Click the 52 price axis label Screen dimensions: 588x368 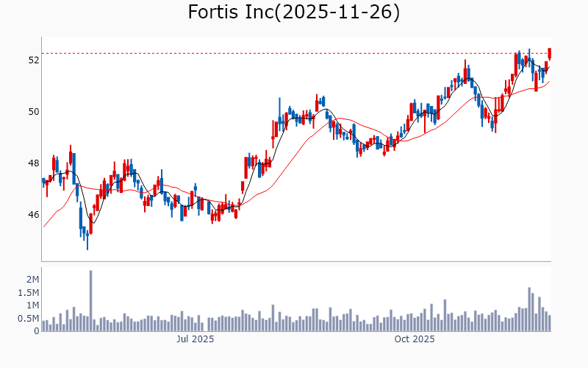click(x=34, y=60)
